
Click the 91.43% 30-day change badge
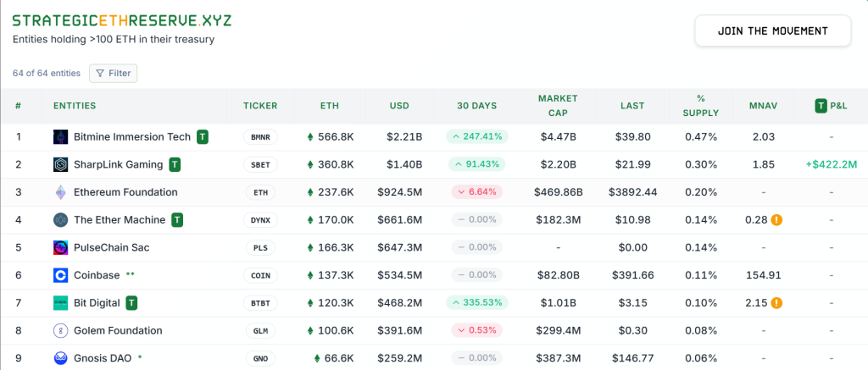pos(476,164)
